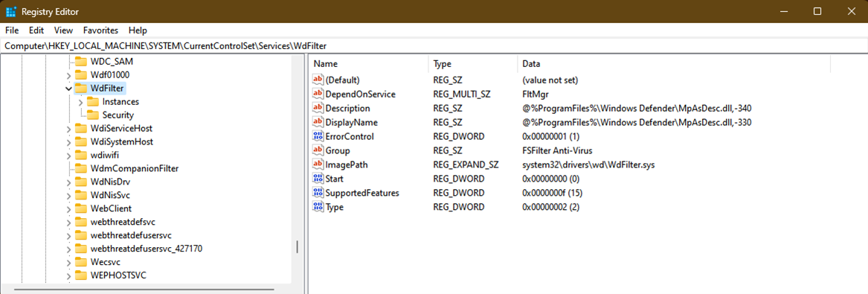Image resolution: width=868 pixels, height=294 pixels.
Task: Select the webthreatdefusersvc_427170 key label
Action: click(146, 249)
